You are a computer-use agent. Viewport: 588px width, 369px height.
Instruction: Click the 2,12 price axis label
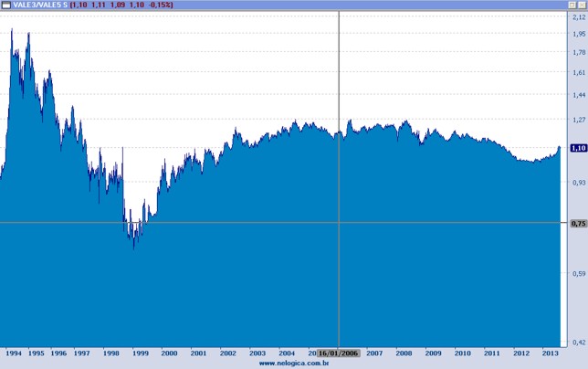pyautogui.click(x=577, y=16)
